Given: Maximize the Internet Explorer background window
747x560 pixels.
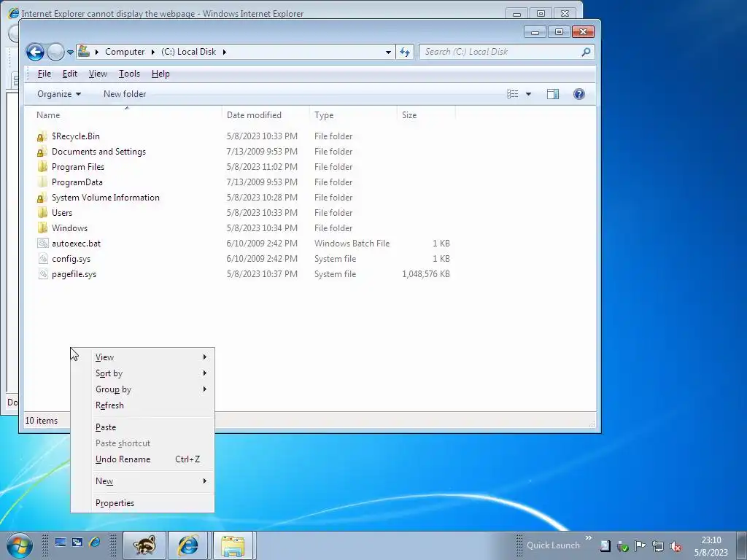Looking at the screenshot, I should coord(541,13).
